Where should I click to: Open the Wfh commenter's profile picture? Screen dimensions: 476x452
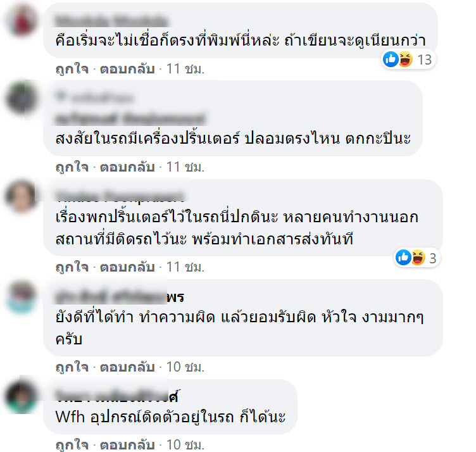click(22, 396)
